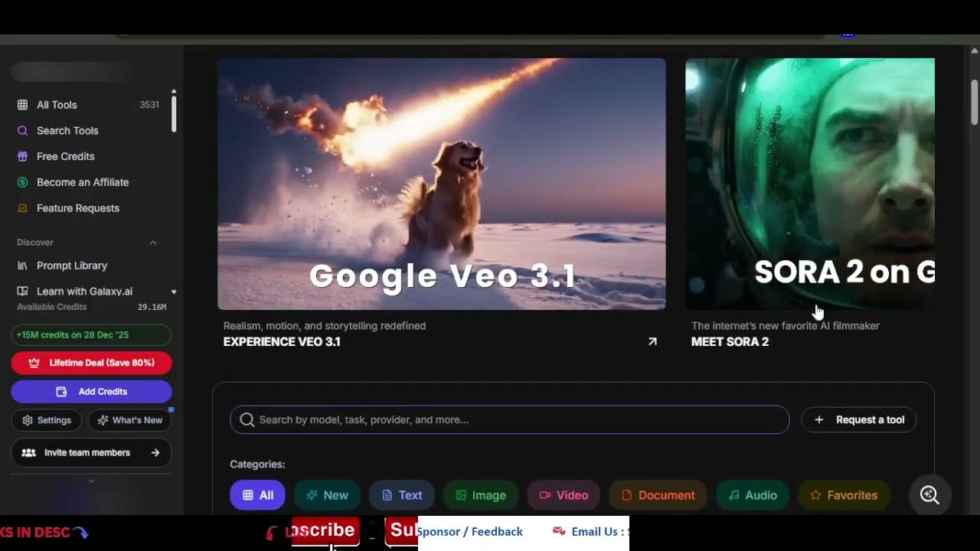Viewport: 980px width, 551px height.
Task: Click the dollar icon beside Become an Affiliate
Action: pos(22,182)
